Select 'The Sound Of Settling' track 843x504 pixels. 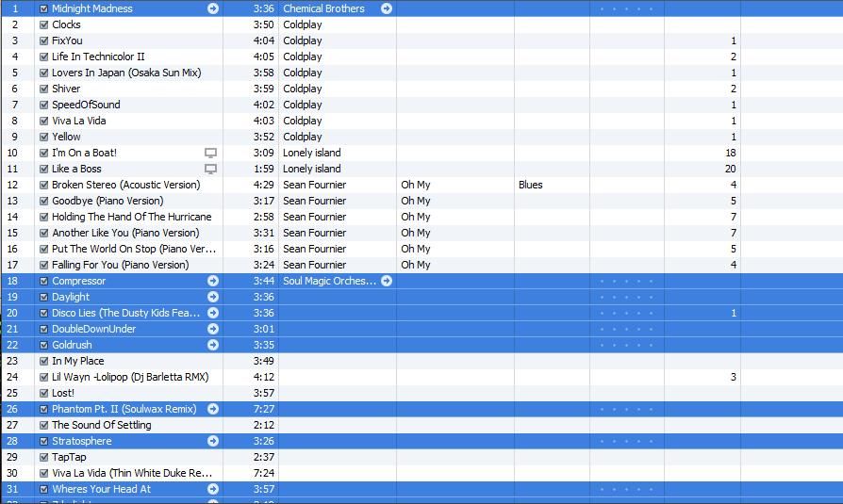[x=102, y=425]
